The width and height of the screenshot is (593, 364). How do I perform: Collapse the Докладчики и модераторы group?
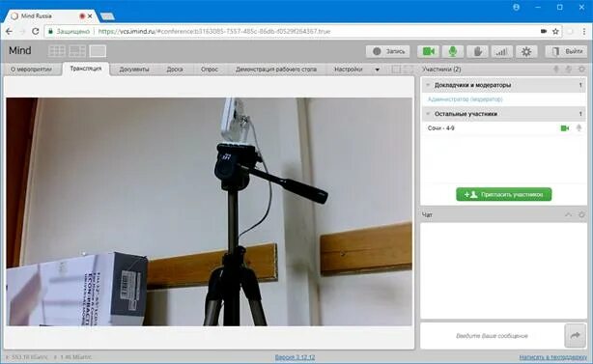[x=428, y=85]
